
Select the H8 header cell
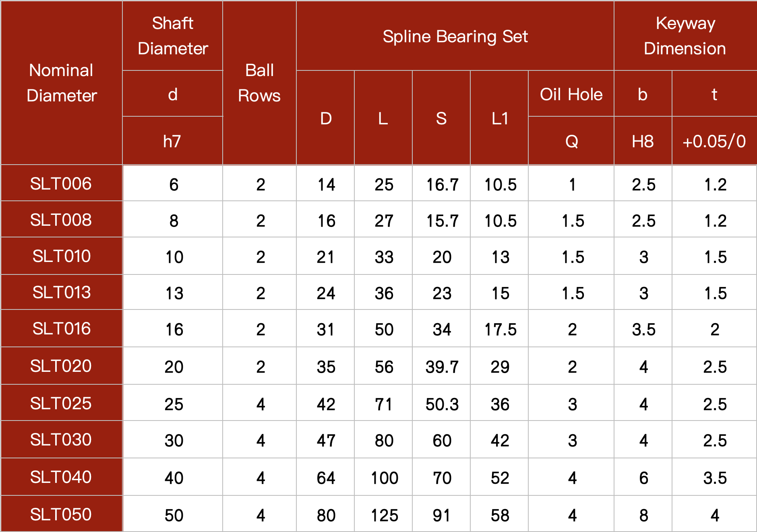pos(643,141)
